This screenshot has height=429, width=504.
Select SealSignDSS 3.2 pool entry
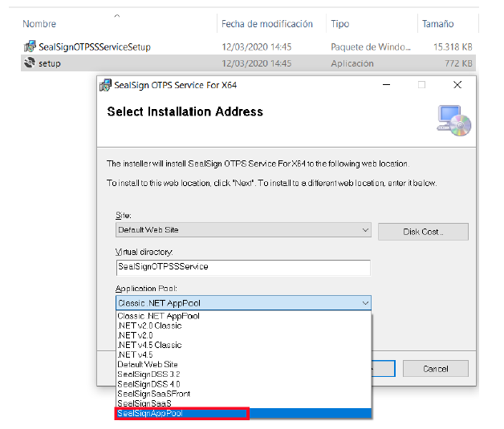click(150, 374)
